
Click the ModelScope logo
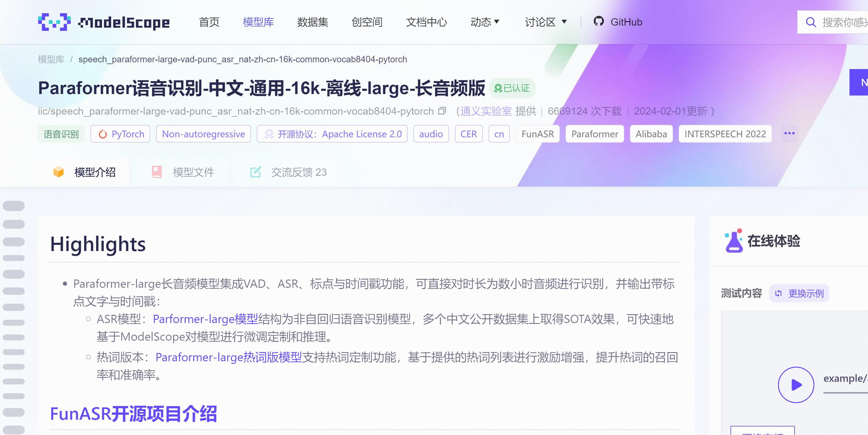[104, 22]
